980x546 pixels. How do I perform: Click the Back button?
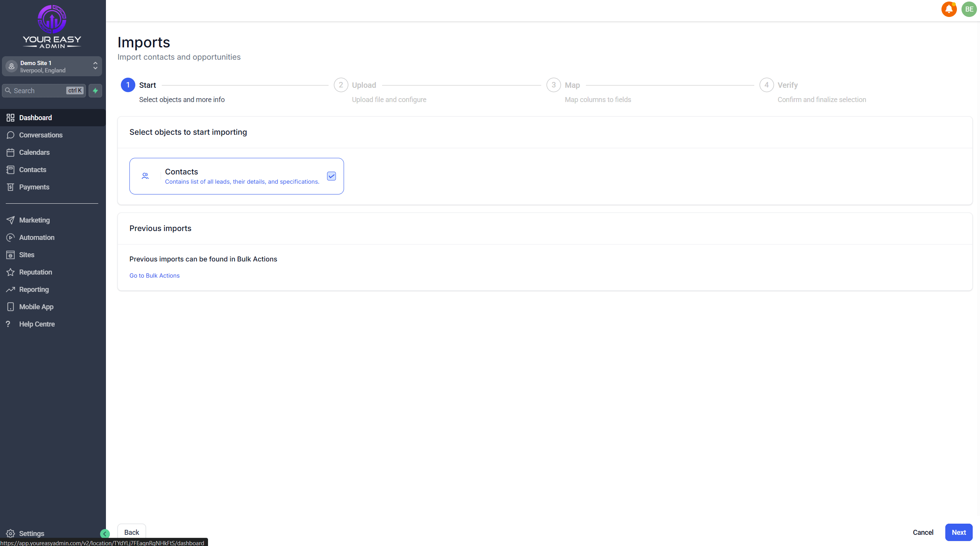coord(131,532)
